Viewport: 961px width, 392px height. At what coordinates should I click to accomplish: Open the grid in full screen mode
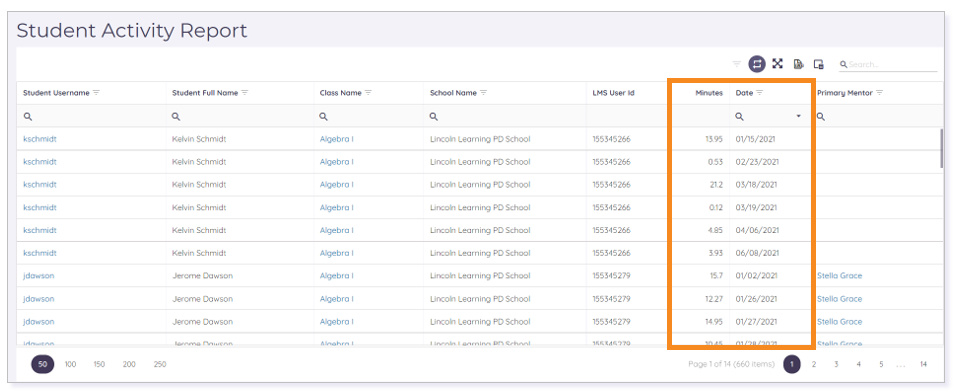[778, 64]
